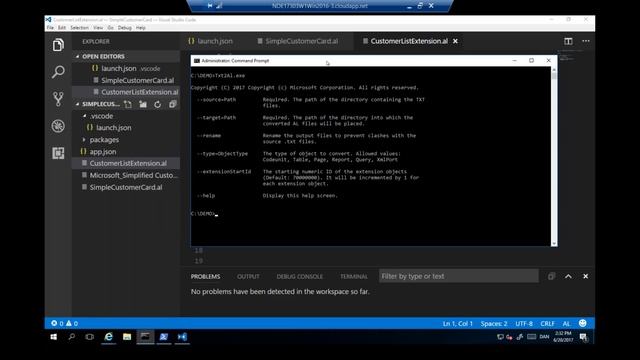Refresh the explorer file tree

[x=158, y=104]
